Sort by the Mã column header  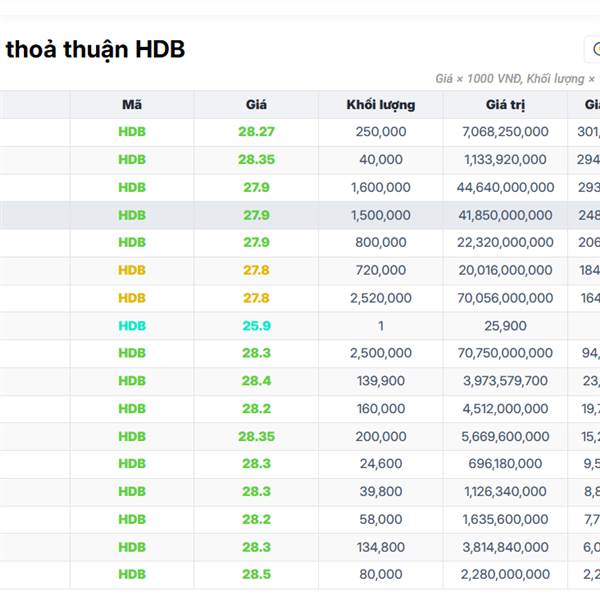(x=132, y=104)
